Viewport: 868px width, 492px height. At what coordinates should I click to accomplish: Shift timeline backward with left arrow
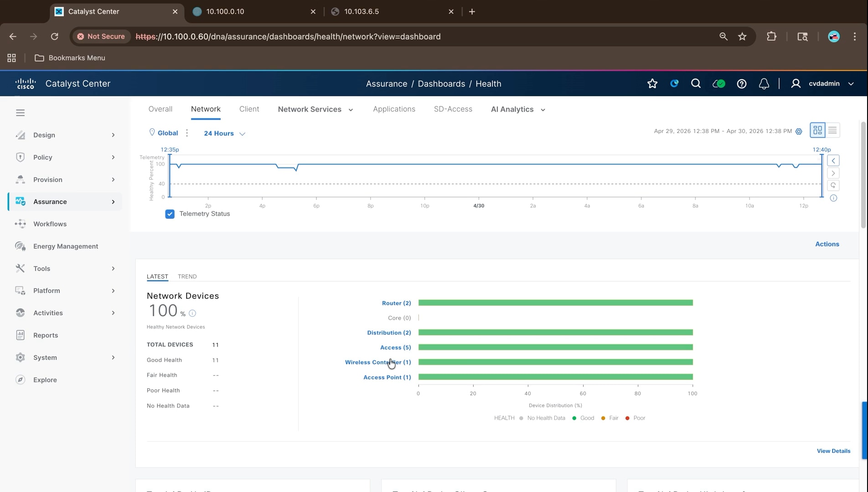833,161
